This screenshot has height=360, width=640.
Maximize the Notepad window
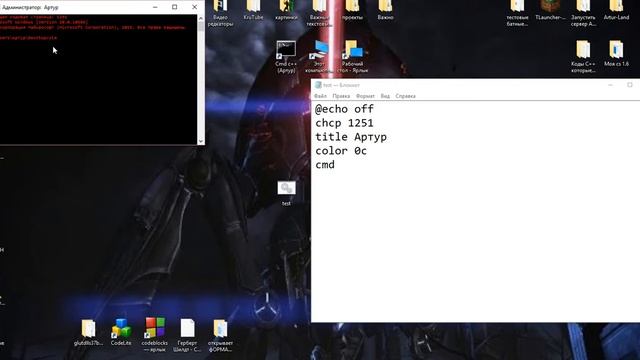[630, 85]
